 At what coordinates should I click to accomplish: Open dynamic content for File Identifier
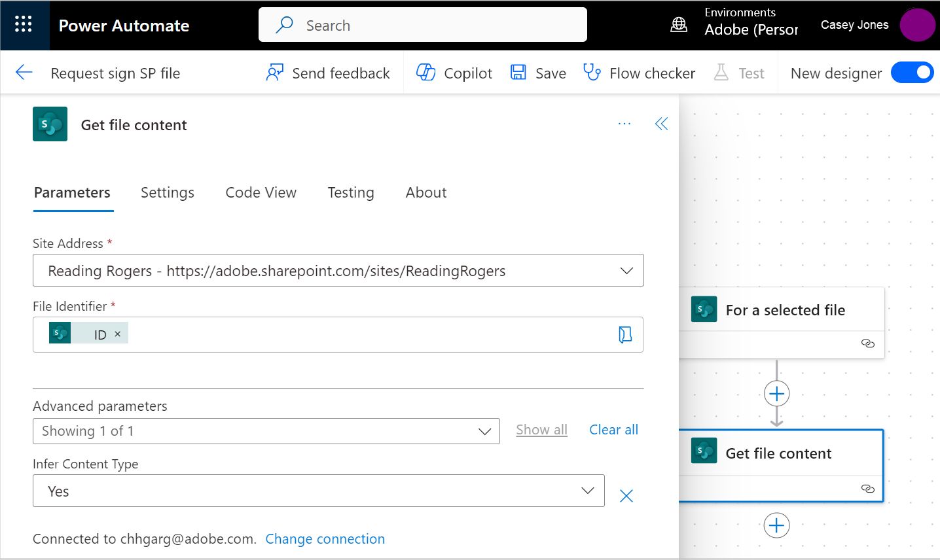[x=625, y=334]
